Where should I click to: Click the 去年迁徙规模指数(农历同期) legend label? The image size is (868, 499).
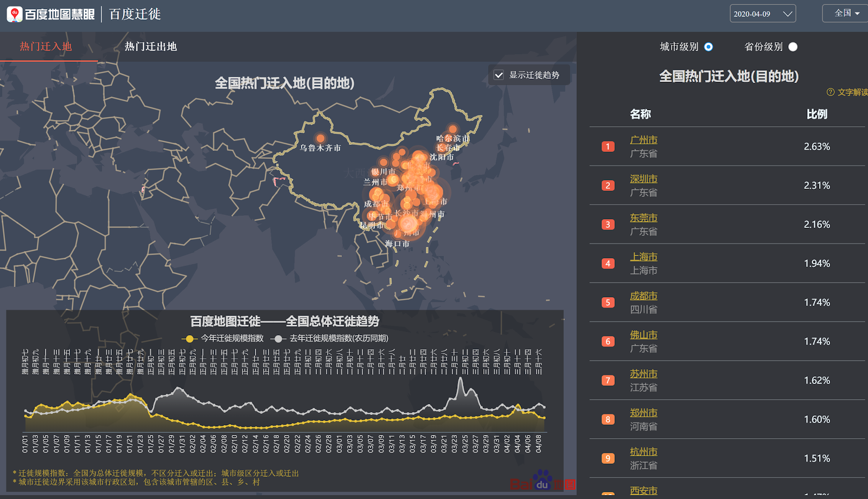coord(339,338)
